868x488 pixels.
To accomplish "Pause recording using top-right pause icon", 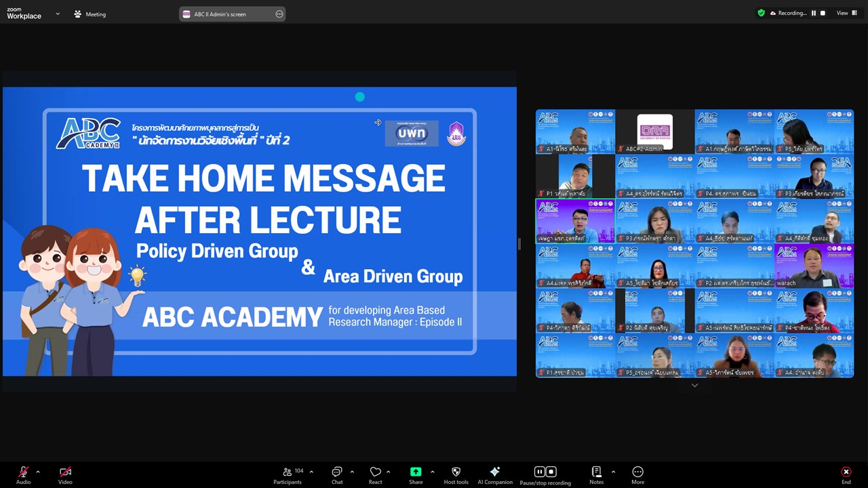I will [814, 13].
